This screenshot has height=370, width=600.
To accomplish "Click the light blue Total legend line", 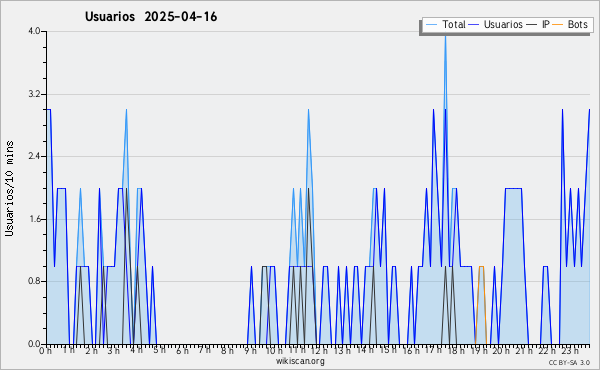I will pos(431,25).
